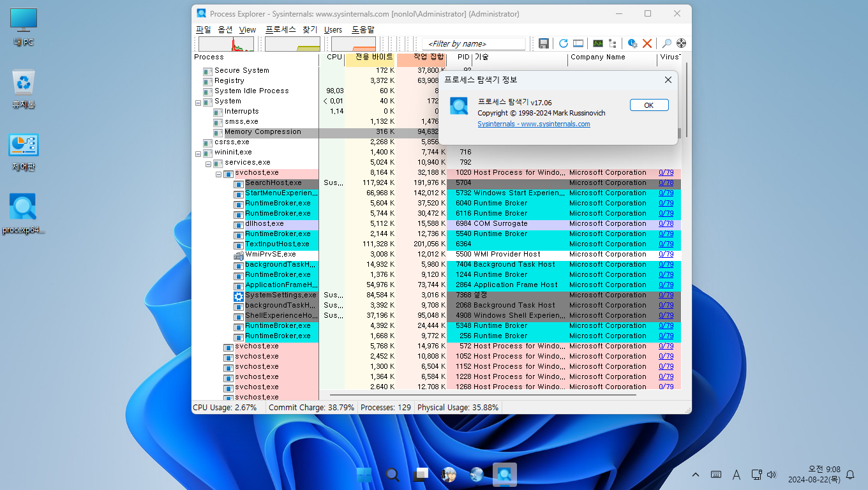Click the red X Kill Process icon
Image resolution: width=868 pixels, height=490 pixels.
click(x=647, y=43)
